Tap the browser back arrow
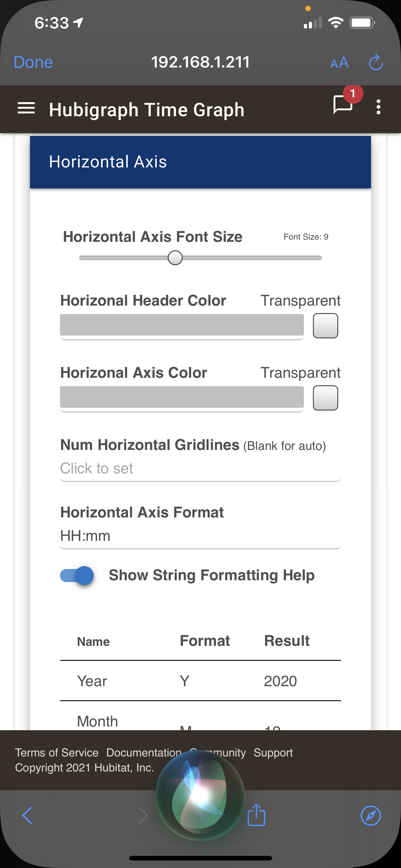The height and width of the screenshot is (868, 401). pos(27,816)
